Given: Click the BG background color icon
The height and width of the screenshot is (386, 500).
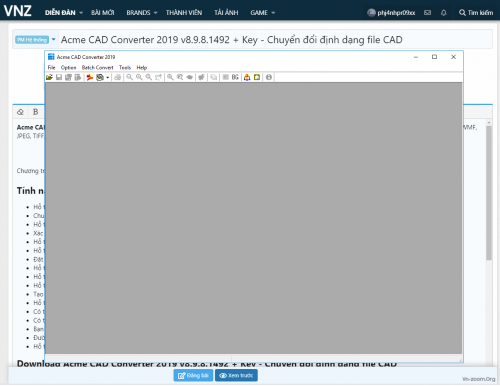Looking at the screenshot, I should 235,77.
